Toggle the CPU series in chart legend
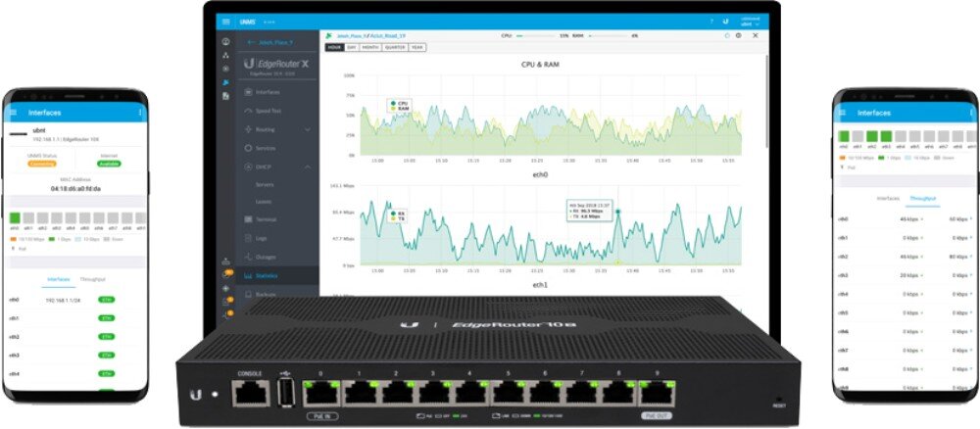This screenshot has height=429, width=980. click(399, 103)
